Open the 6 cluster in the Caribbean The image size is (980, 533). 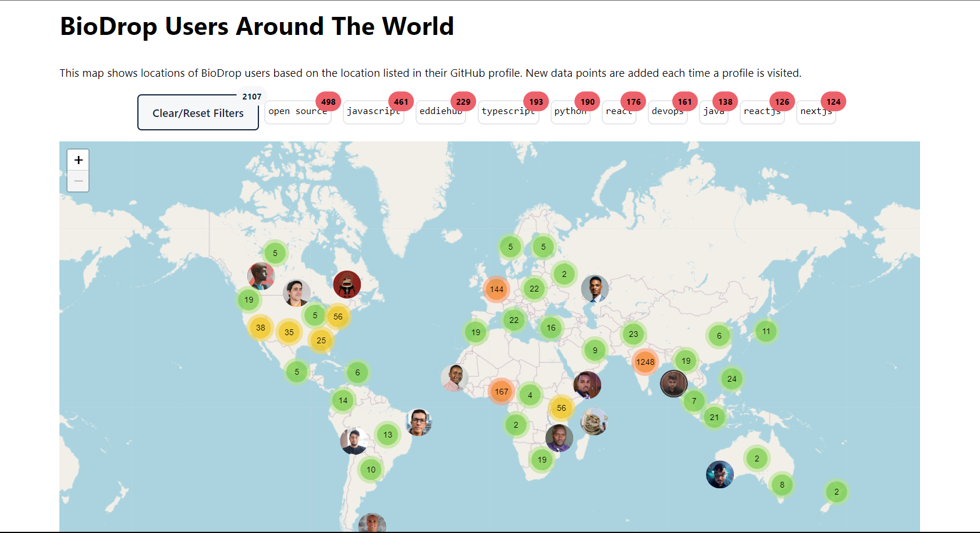357,372
